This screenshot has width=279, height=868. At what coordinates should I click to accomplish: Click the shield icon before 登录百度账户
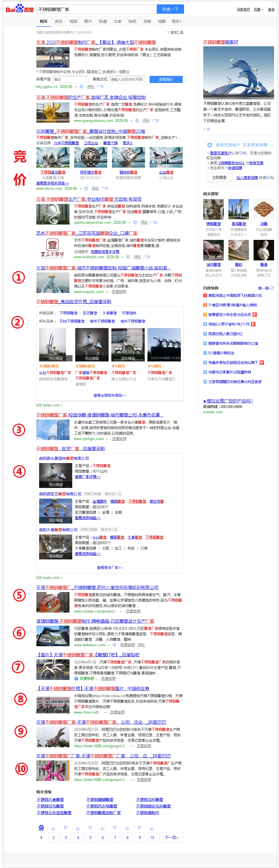point(210,145)
